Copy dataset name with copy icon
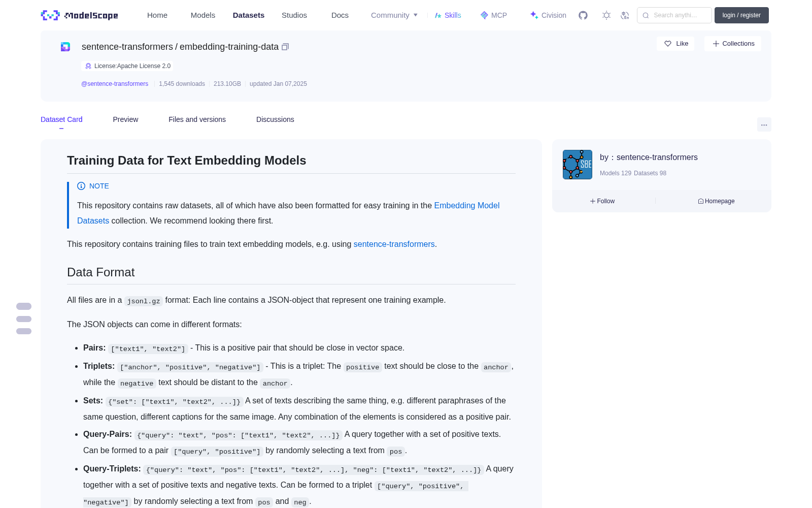Viewport: 812px width, 508px height. pyautogui.click(x=285, y=47)
